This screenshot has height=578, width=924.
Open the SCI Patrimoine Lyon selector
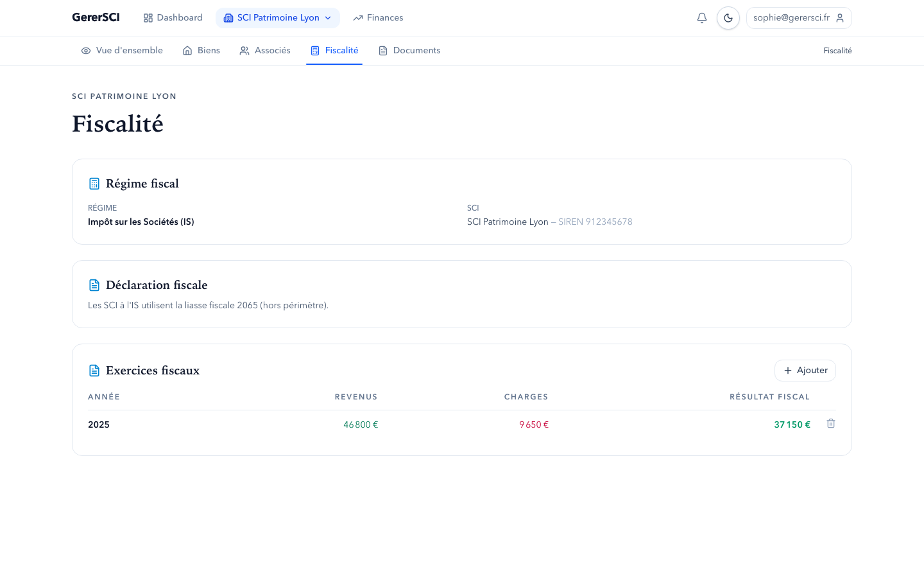277,18
